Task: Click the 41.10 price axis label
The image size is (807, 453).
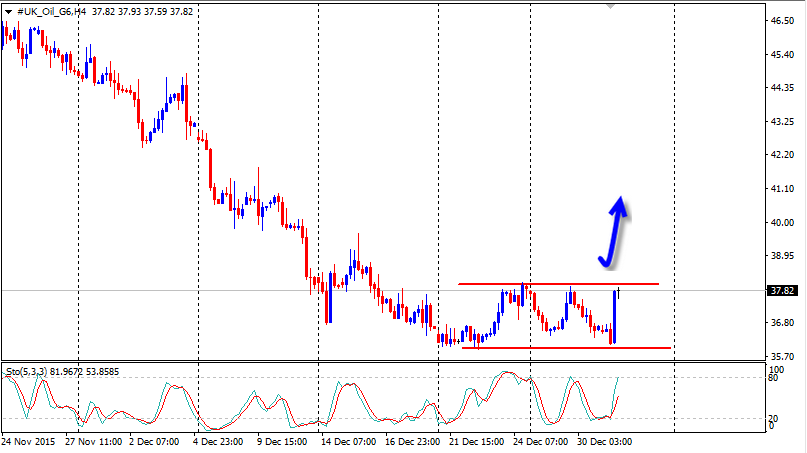Action: click(782, 189)
